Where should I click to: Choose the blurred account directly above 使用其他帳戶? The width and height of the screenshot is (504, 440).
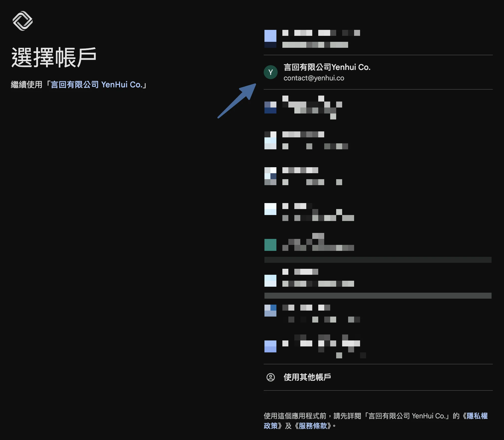click(x=378, y=346)
